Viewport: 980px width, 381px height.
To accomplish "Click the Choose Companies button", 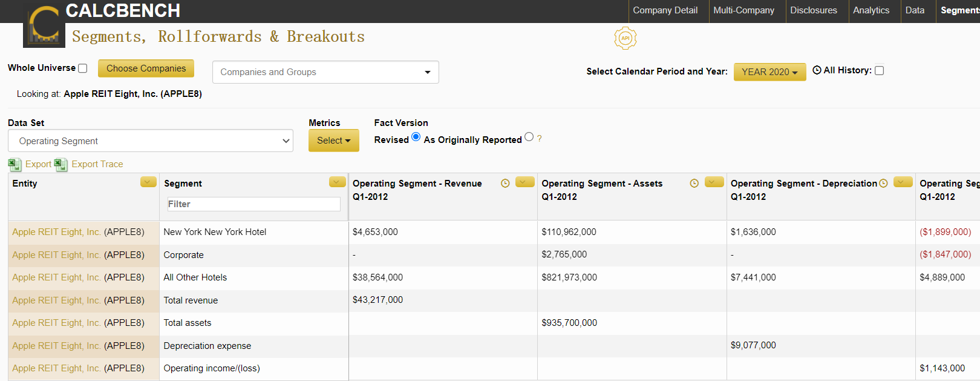I will [146, 68].
